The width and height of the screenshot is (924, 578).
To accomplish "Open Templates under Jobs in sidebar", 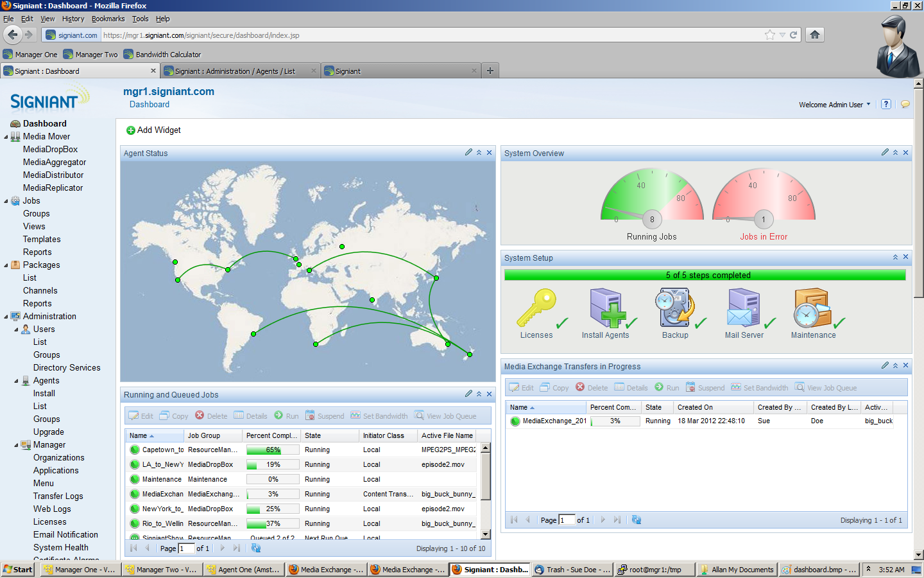I will [42, 239].
